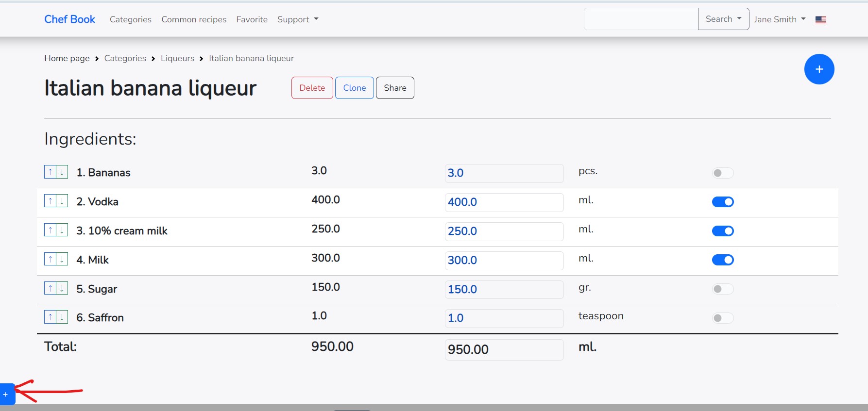Open the Favorite nav item
Image resolution: width=868 pixels, height=411 pixels.
252,19
